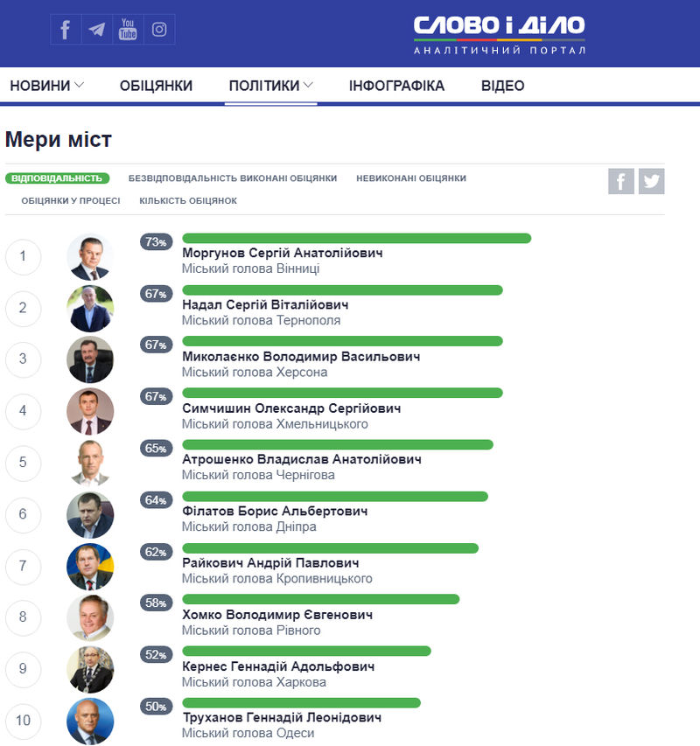The width and height of the screenshot is (700, 746).
Task: Share the rating via gray Facebook button
Action: (621, 181)
